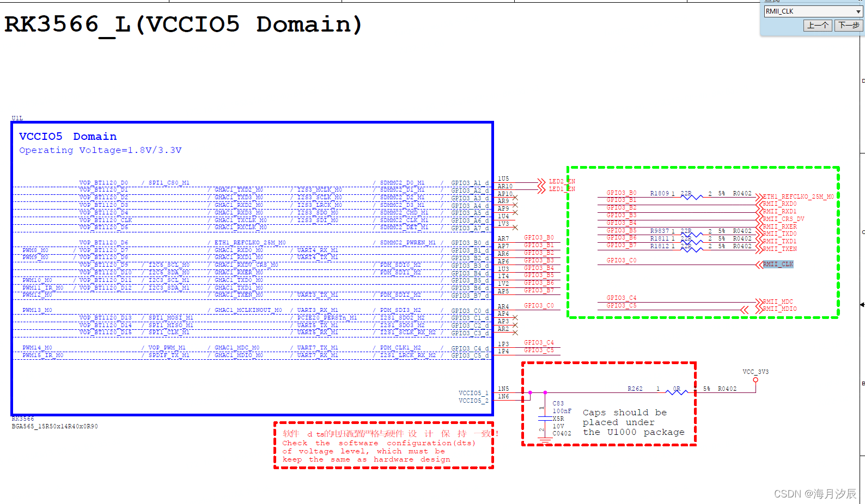865x504 pixels.
Task: Click the Check the software configuration note
Action: (x=379, y=451)
